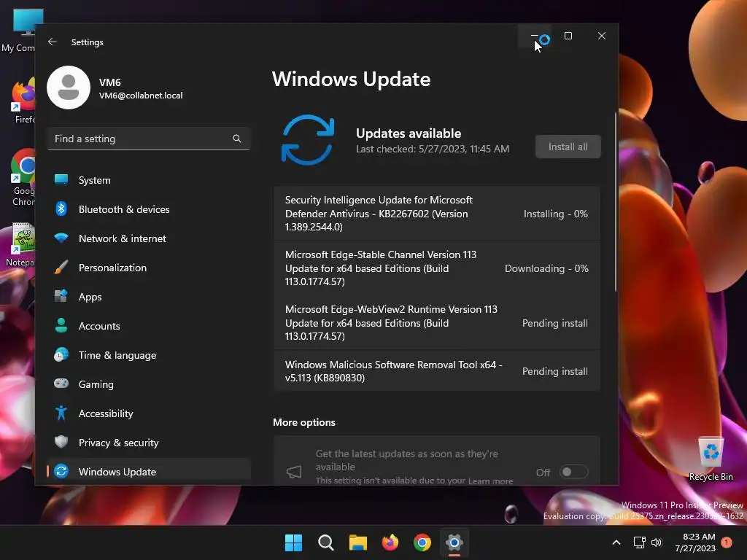Select the Security Intelligence Update KB2267602 entry
Viewport: 747px width, 560px height.
point(437,214)
